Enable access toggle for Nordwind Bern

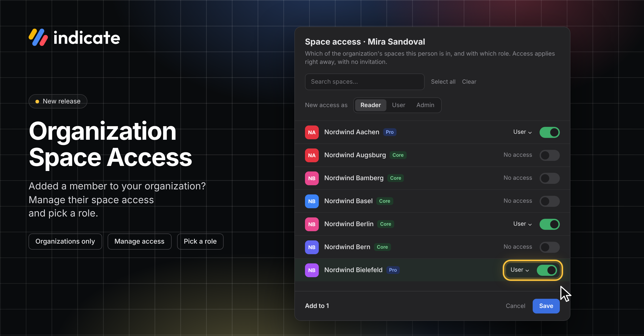pos(549,247)
